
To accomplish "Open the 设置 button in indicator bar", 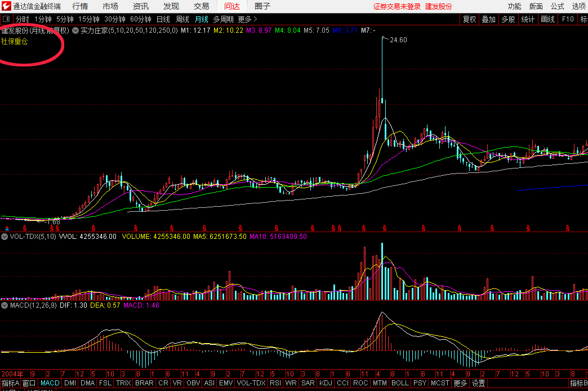I will tap(478, 383).
